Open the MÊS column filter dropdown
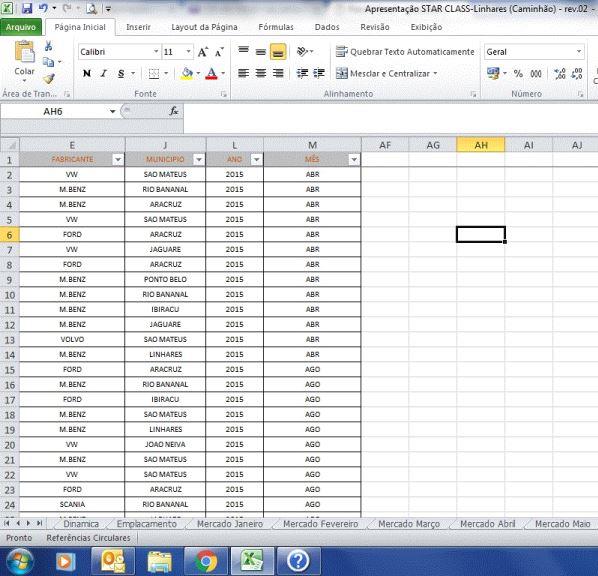 pos(354,159)
